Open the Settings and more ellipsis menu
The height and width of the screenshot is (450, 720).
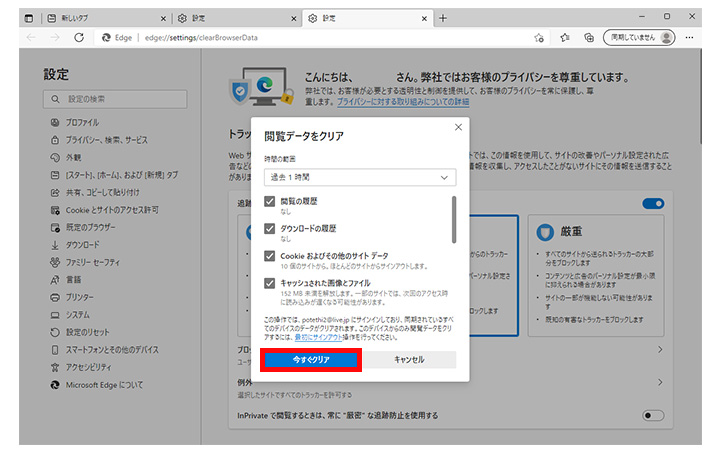(x=689, y=38)
